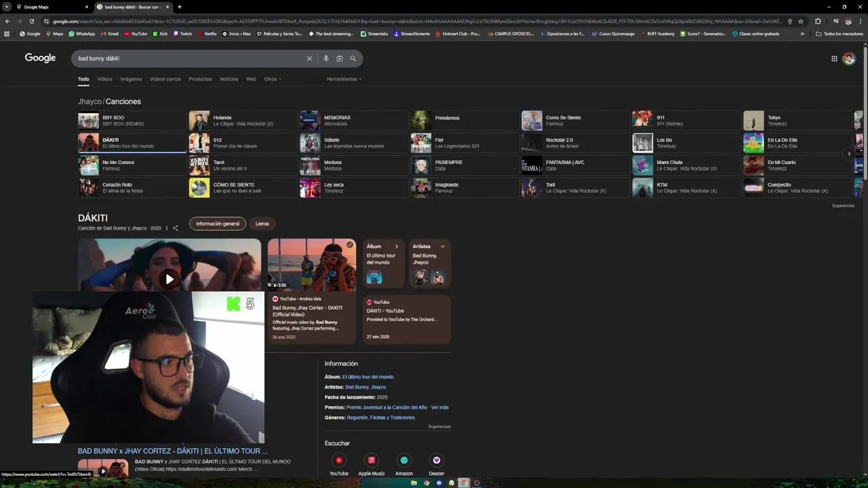Image resolution: width=868 pixels, height=488 pixels.
Task: Open Todos los marcadores folder
Action: (x=840, y=34)
